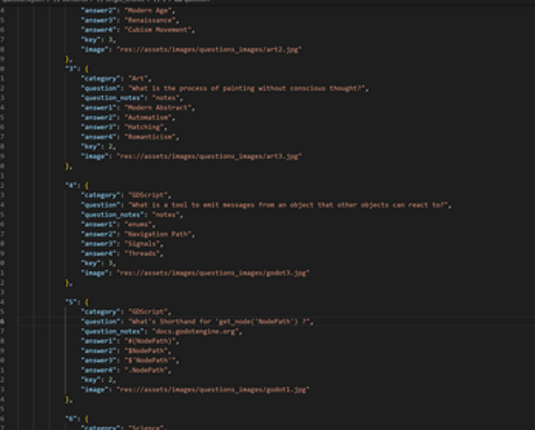Click the "Hatching" answer string

point(144,127)
